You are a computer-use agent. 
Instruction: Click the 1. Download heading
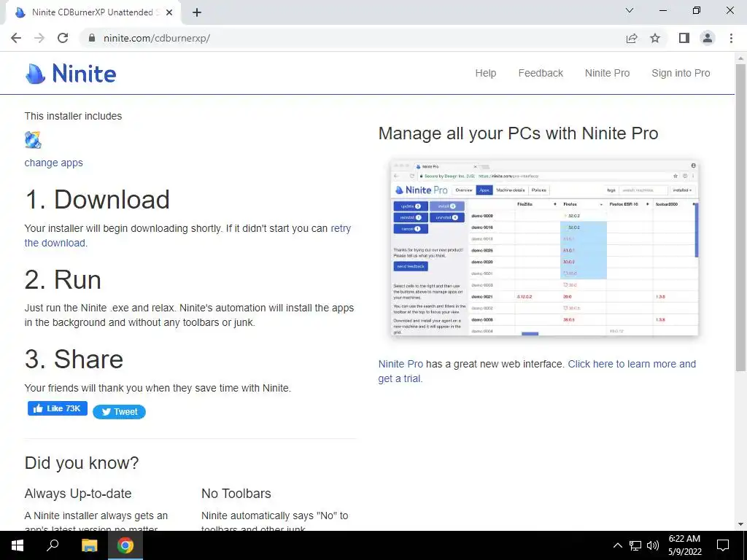pyautogui.click(x=97, y=199)
